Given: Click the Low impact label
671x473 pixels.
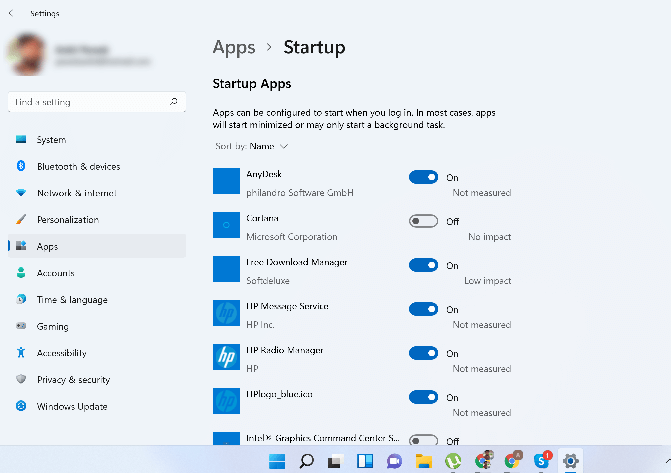Looking at the screenshot, I should tap(487, 281).
